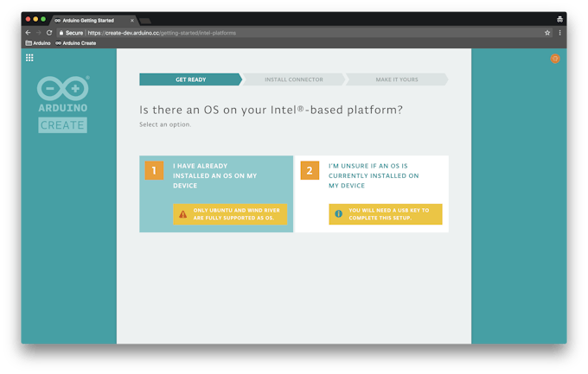Click the Arduino infinity logo

click(62, 88)
